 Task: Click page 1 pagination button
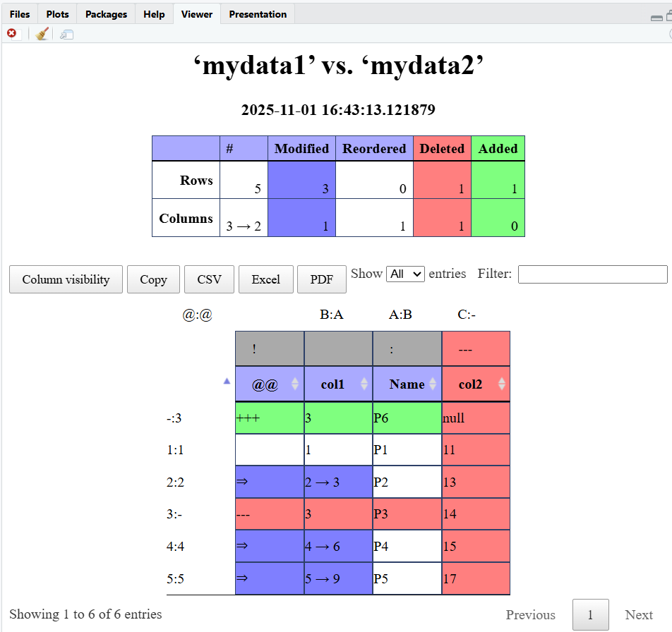pos(590,615)
